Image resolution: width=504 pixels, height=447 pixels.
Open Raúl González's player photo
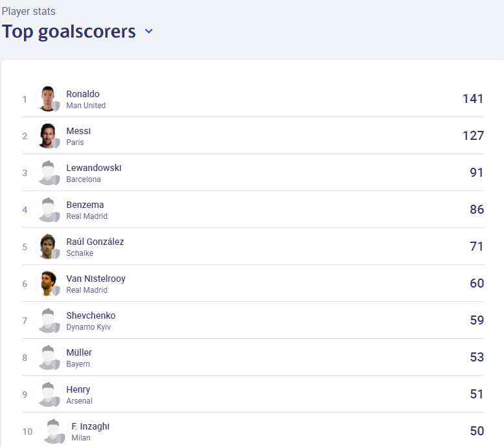pos(48,246)
